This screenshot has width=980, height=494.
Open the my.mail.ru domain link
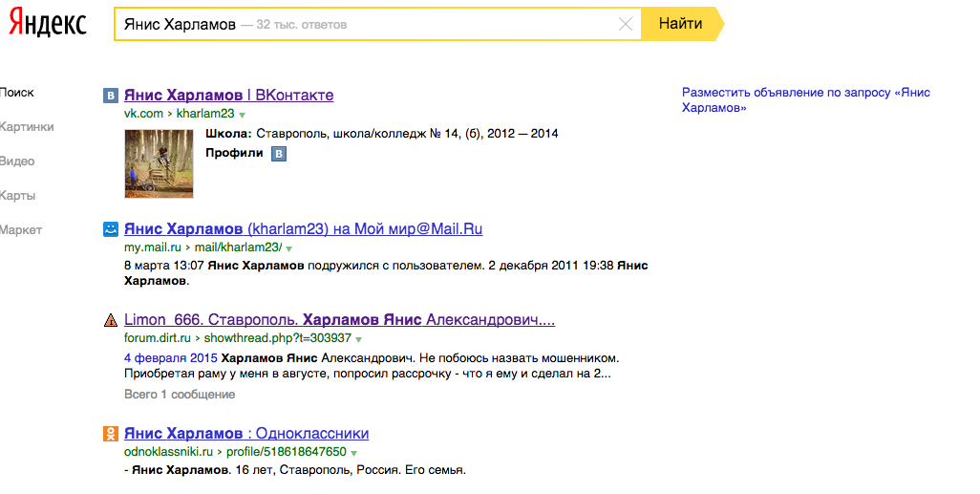[x=153, y=247]
